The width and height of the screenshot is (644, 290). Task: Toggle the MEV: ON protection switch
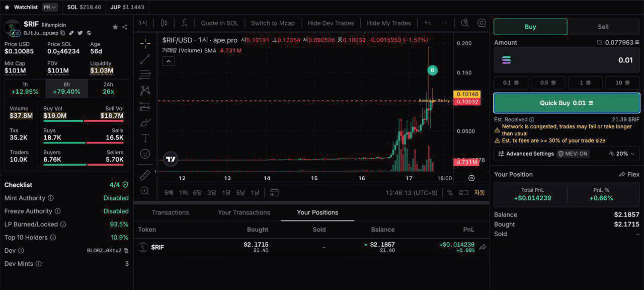(573, 154)
